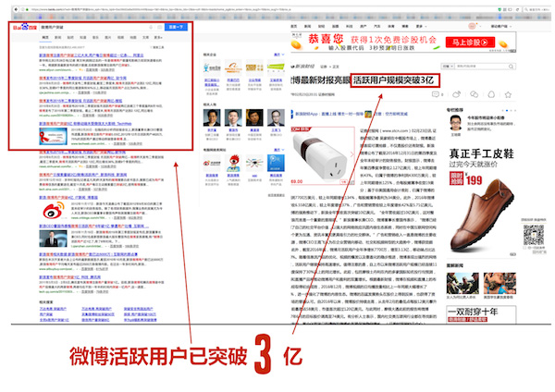The width and height of the screenshot is (555, 392).
Task: Click the microphone icon in Baidu search box
Action: [x=151, y=27]
